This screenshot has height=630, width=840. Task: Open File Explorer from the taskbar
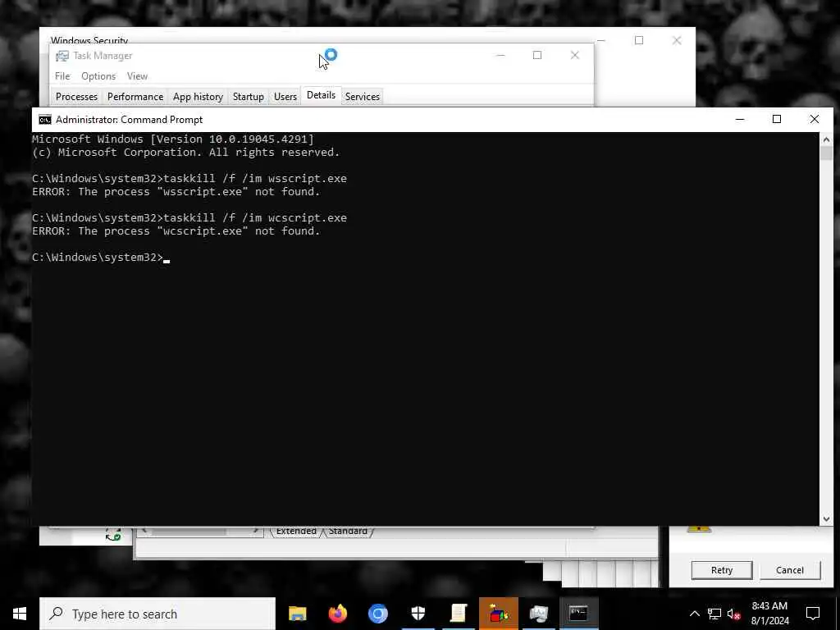(297, 614)
